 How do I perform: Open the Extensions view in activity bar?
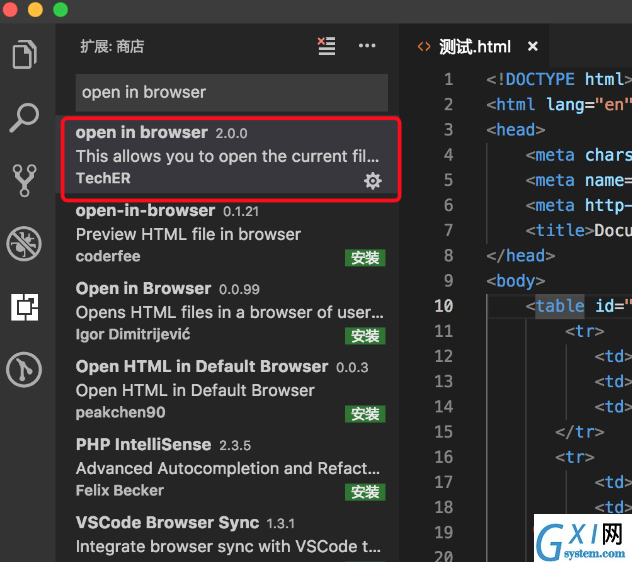coord(25,307)
